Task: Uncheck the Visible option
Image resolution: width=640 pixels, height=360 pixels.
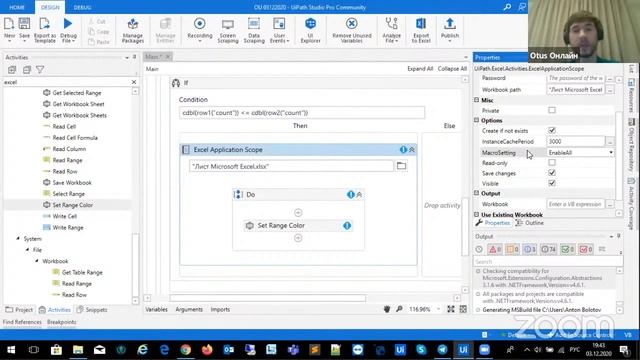Action: tap(552, 183)
